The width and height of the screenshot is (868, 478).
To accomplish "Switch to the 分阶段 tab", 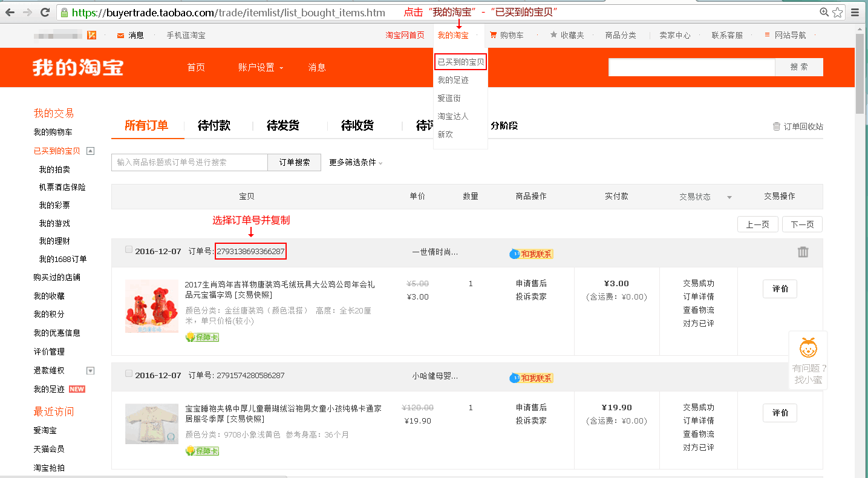I will (x=504, y=126).
